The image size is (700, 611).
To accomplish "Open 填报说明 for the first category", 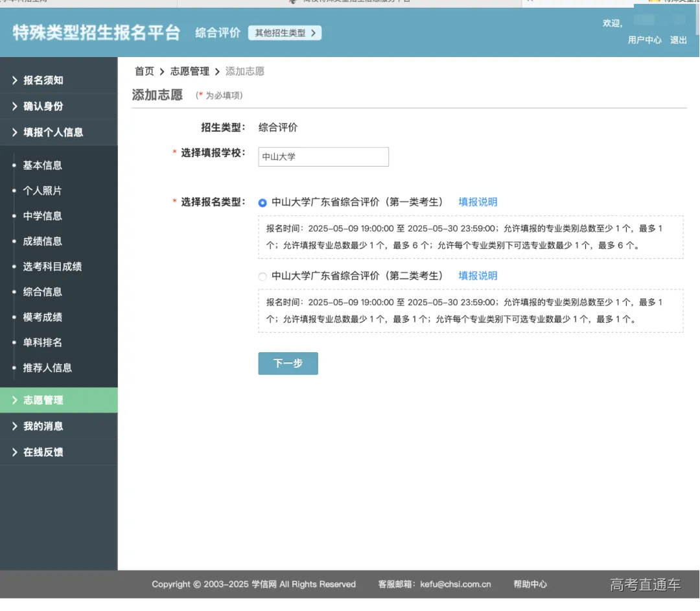I will point(478,202).
